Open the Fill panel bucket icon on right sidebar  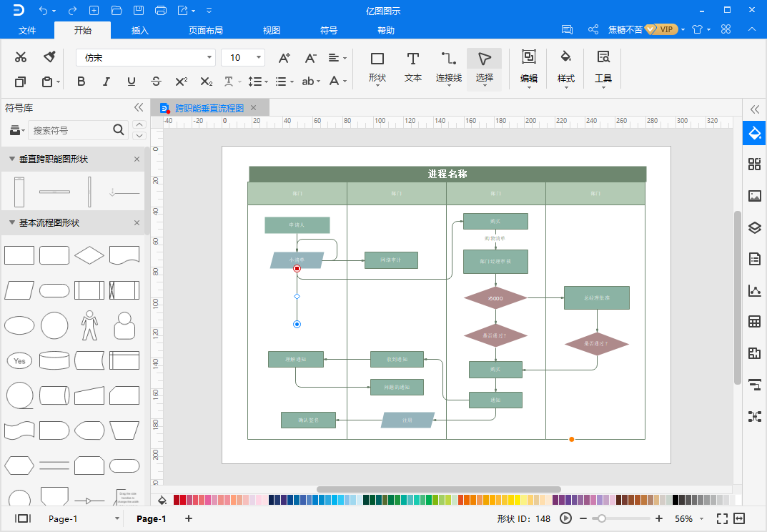[754, 133]
